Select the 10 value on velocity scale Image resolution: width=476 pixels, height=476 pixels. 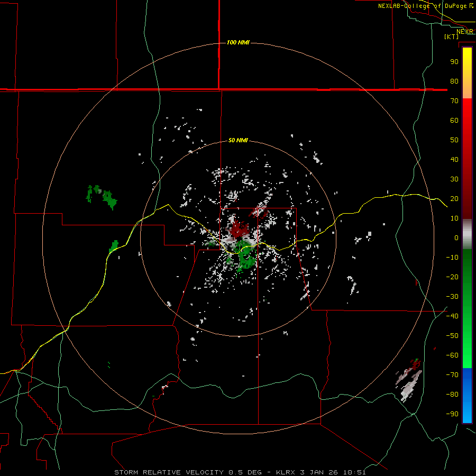click(454, 218)
